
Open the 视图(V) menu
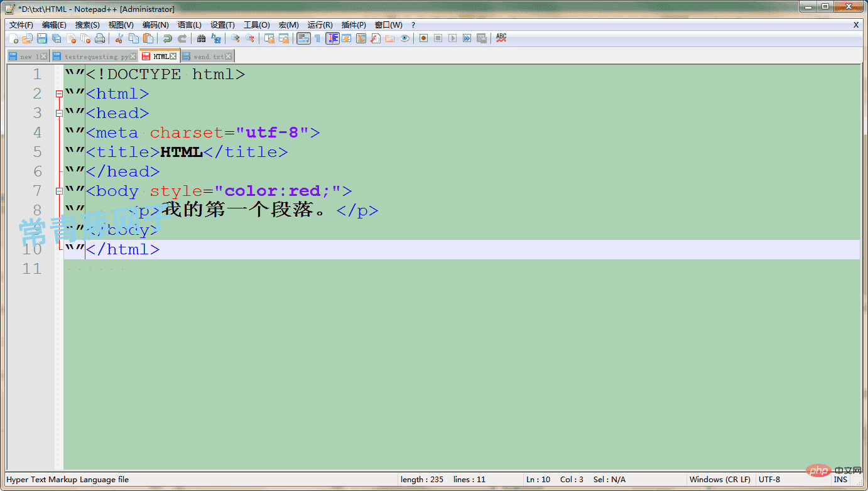click(121, 25)
